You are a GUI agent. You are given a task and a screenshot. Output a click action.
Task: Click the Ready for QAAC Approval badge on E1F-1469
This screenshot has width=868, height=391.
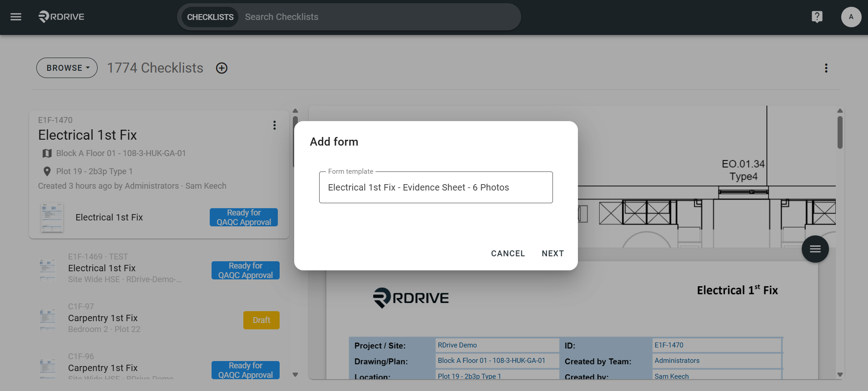tap(246, 270)
